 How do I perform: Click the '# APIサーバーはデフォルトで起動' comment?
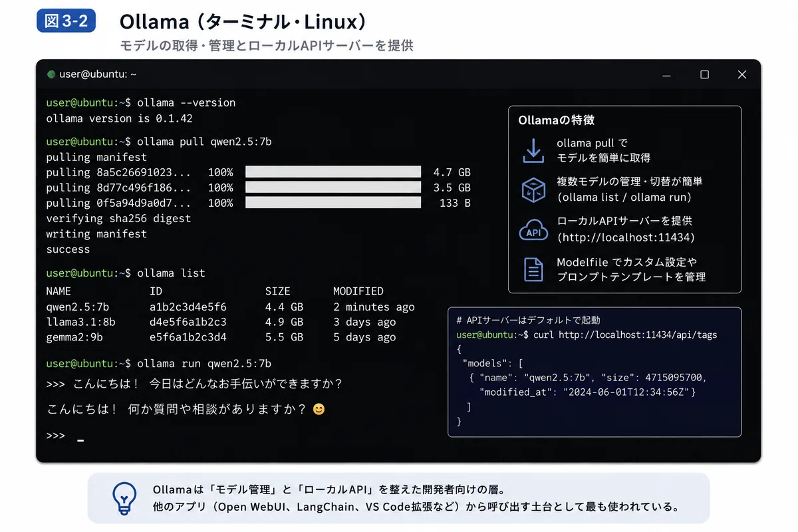528,321
